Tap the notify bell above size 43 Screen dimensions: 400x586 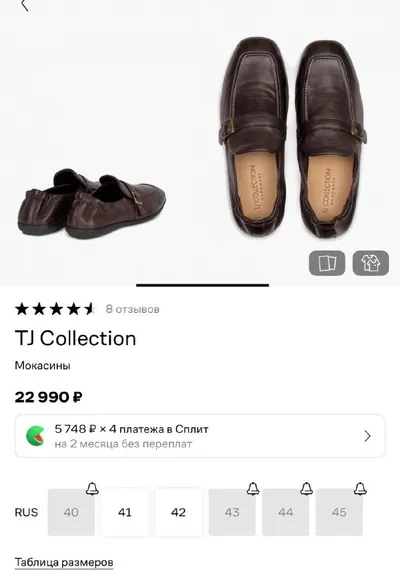pyautogui.click(x=253, y=488)
